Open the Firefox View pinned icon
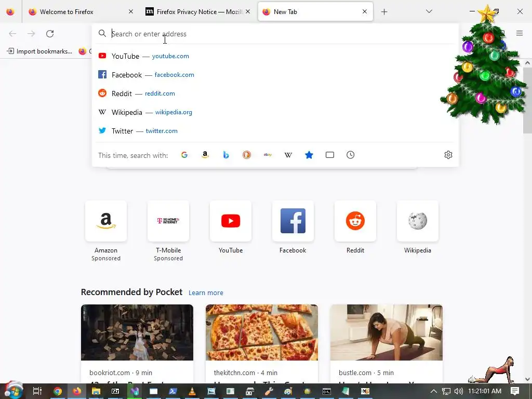Viewport: 532px width, 399px height. click(x=10, y=11)
